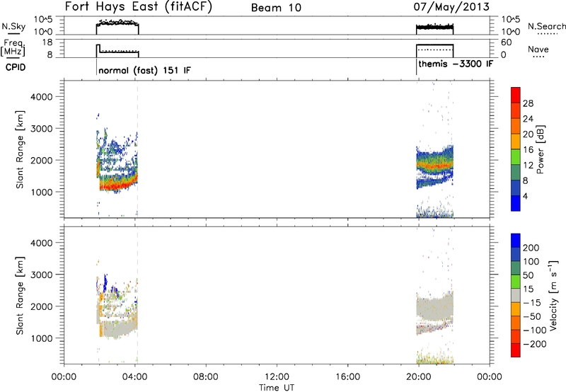Click the '3000' tick of the velocity panel
Screen dimensions: 566x392
pyautogui.click(x=42, y=275)
